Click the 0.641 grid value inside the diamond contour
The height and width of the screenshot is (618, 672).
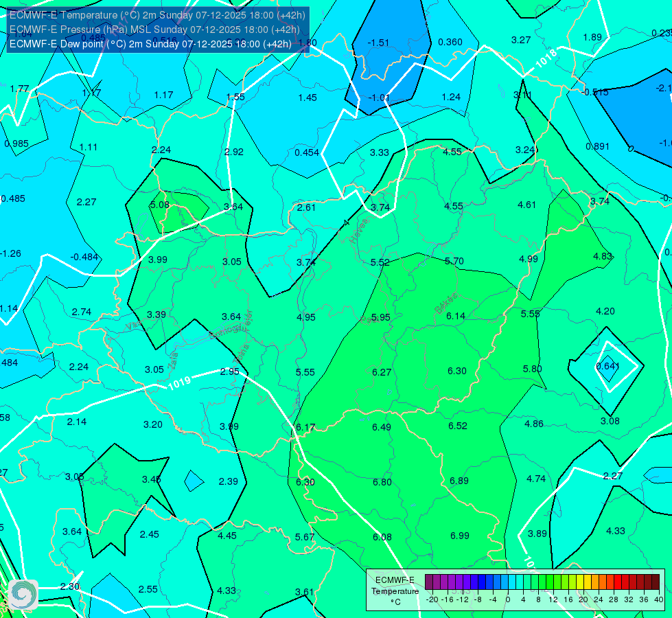point(607,366)
